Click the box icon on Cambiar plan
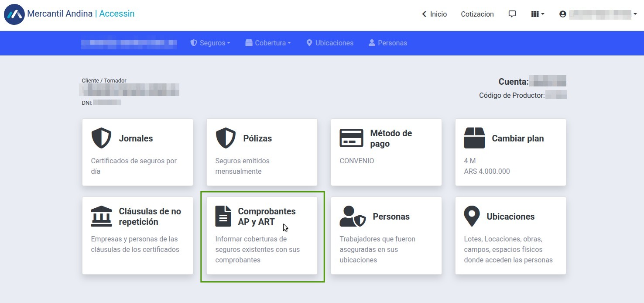 click(x=474, y=138)
